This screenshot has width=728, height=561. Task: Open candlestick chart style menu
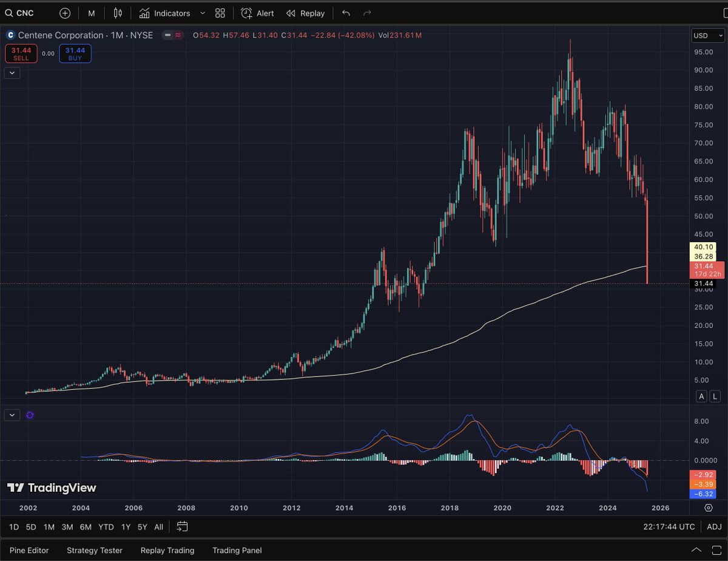118,13
